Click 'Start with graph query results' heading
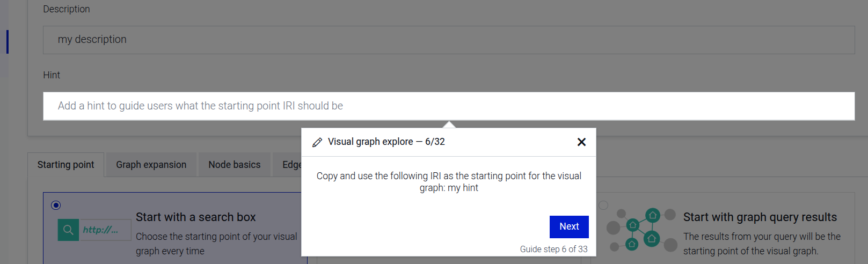868x264 pixels. pyautogui.click(x=760, y=217)
